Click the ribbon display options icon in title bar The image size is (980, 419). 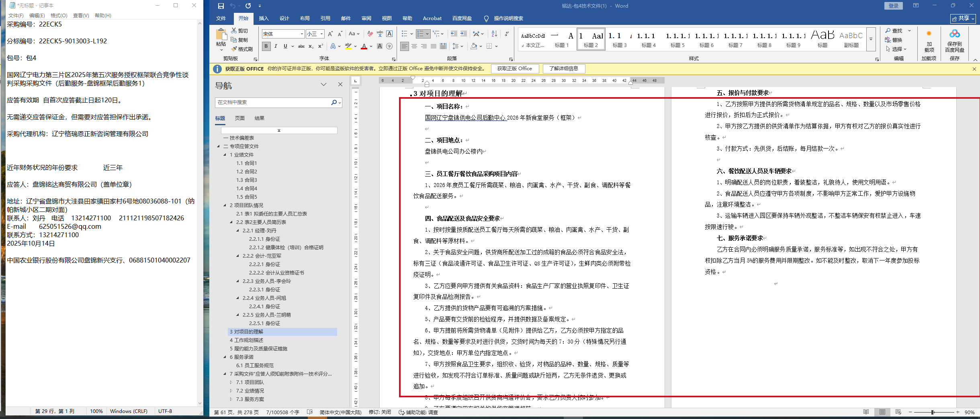916,6
